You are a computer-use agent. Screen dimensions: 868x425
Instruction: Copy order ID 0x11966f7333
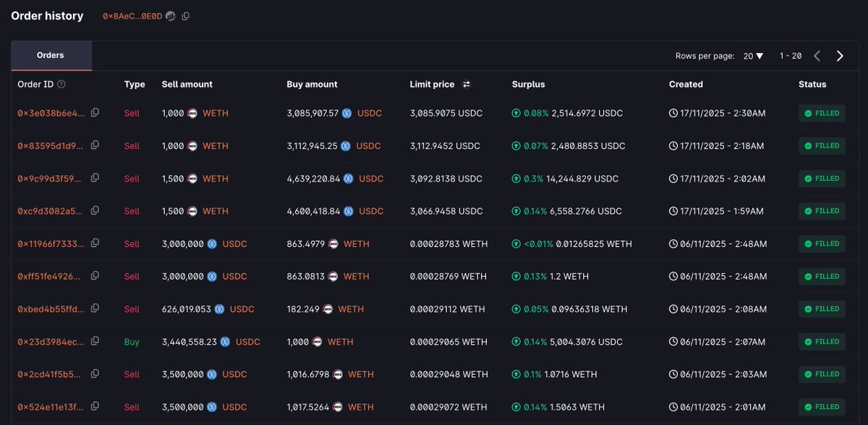point(95,243)
